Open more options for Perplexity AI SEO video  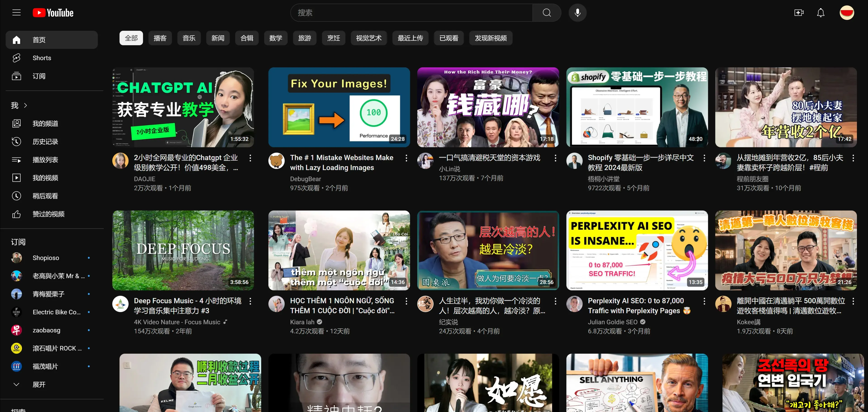(x=704, y=301)
